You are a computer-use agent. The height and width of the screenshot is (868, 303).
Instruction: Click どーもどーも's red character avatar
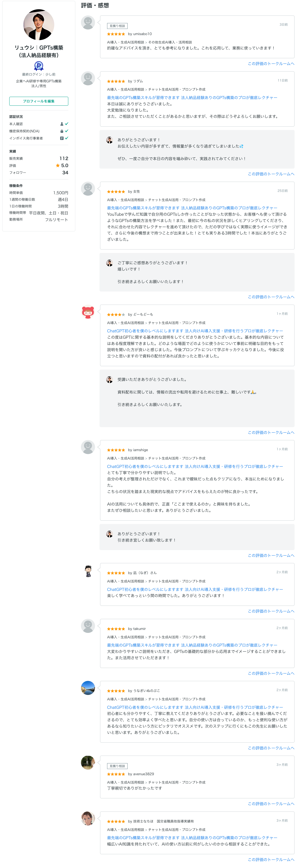point(88,312)
